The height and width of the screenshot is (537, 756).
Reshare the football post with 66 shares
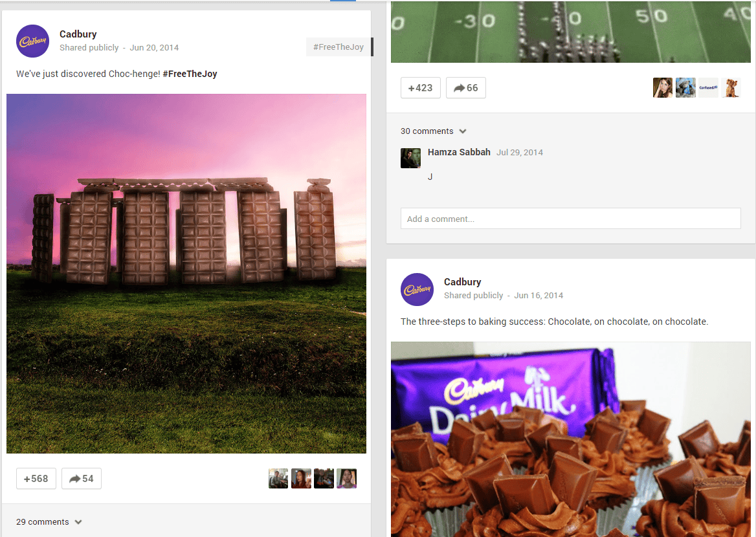(x=466, y=88)
